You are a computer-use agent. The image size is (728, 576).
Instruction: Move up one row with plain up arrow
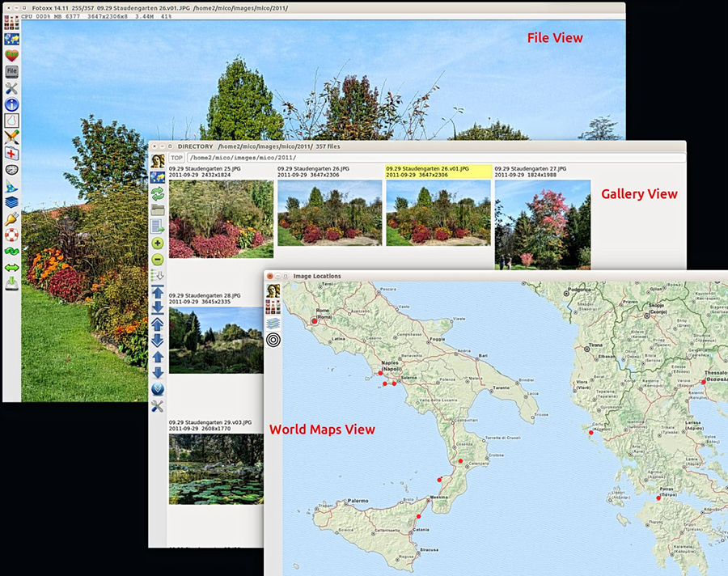click(158, 357)
